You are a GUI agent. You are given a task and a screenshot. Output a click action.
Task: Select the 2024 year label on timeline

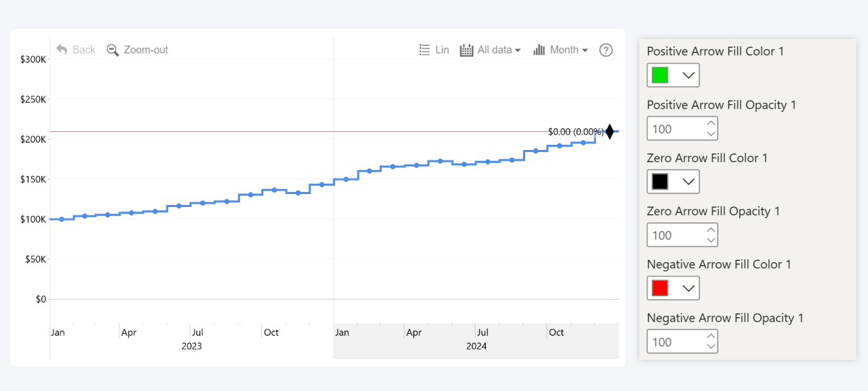[x=476, y=346]
